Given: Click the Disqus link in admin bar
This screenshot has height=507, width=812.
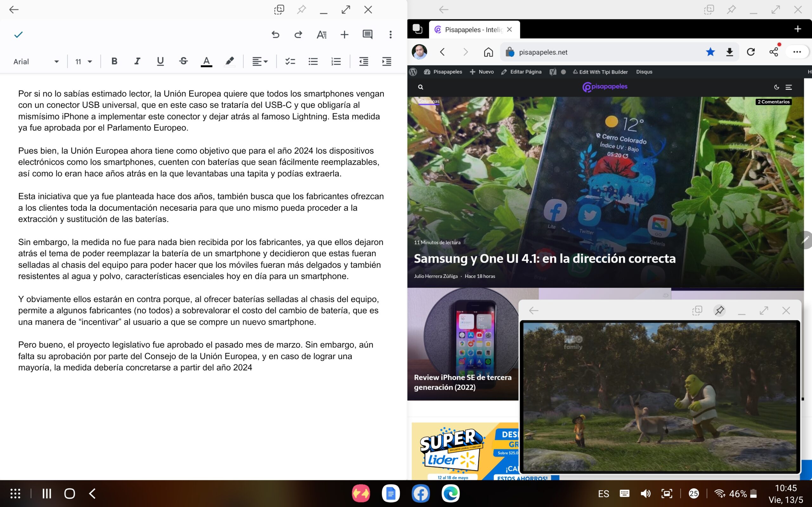Looking at the screenshot, I should coord(644,72).
